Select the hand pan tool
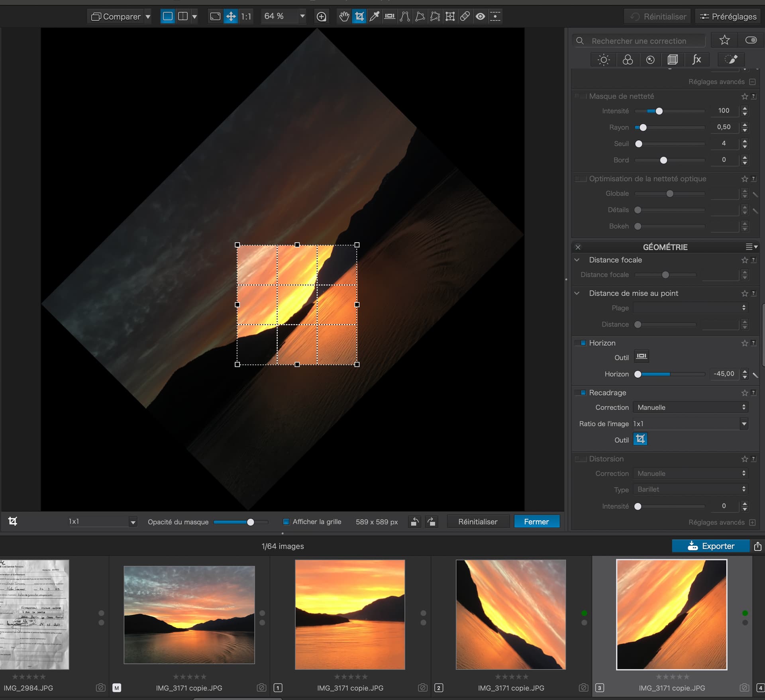The image size is (765, 700). (344, 16)
